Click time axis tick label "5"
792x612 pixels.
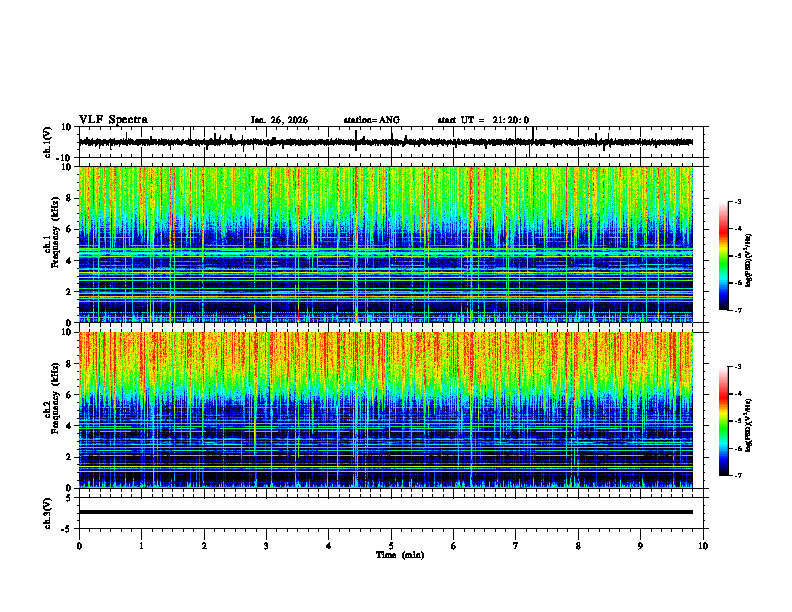[x=391, y=546]
